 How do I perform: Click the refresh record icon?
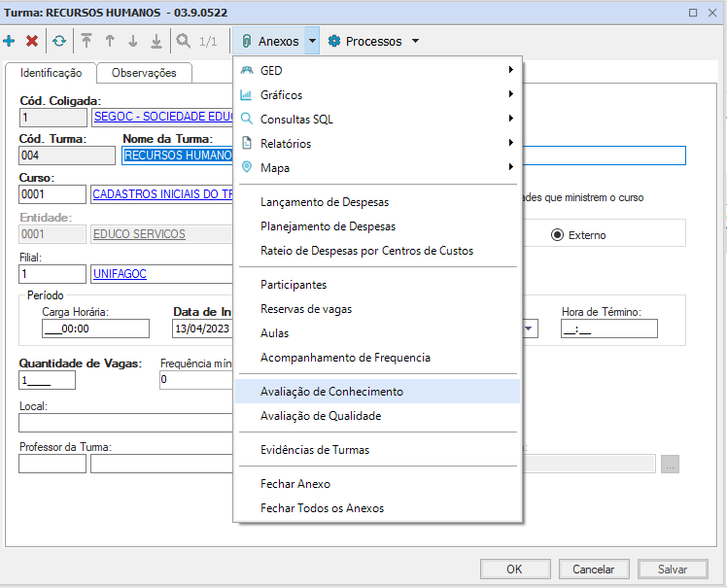point(59,42)
